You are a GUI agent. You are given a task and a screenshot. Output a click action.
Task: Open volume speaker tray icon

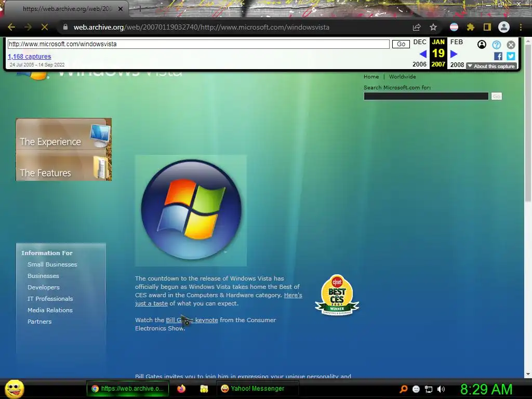[x=441, y=389]
